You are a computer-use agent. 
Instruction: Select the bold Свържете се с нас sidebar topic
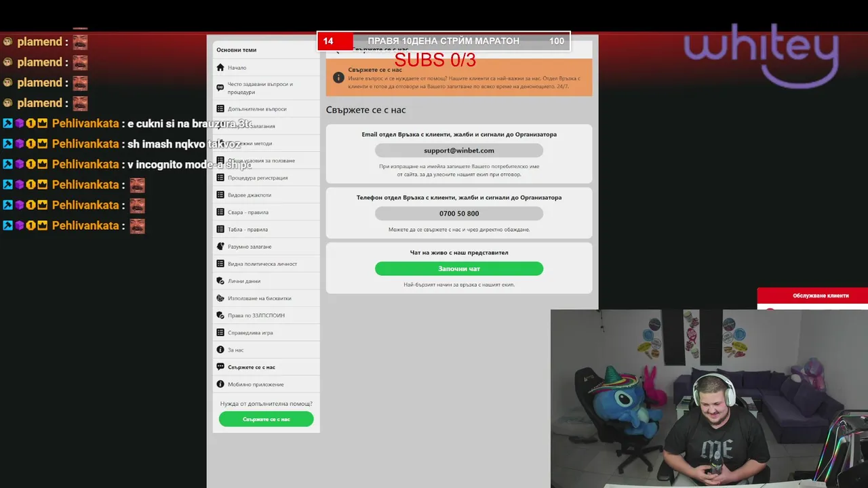(x=267, y=367)
